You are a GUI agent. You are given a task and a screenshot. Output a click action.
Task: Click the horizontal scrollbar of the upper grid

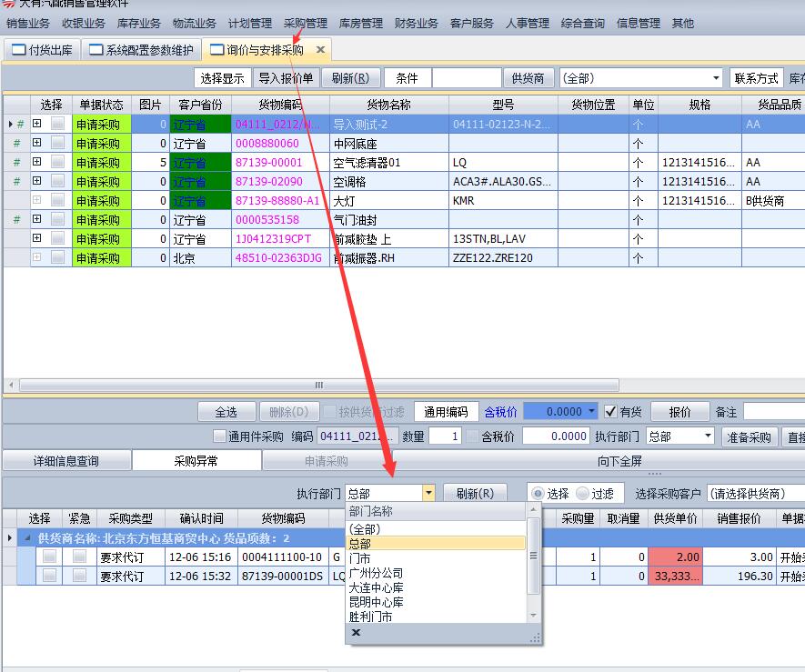point(318,385)
